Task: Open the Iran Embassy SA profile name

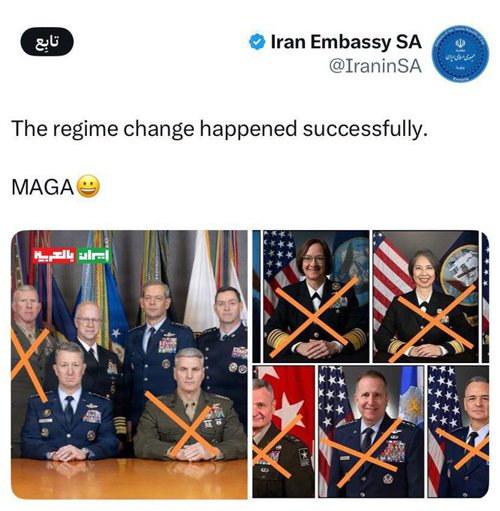Action: coord(346,42)
